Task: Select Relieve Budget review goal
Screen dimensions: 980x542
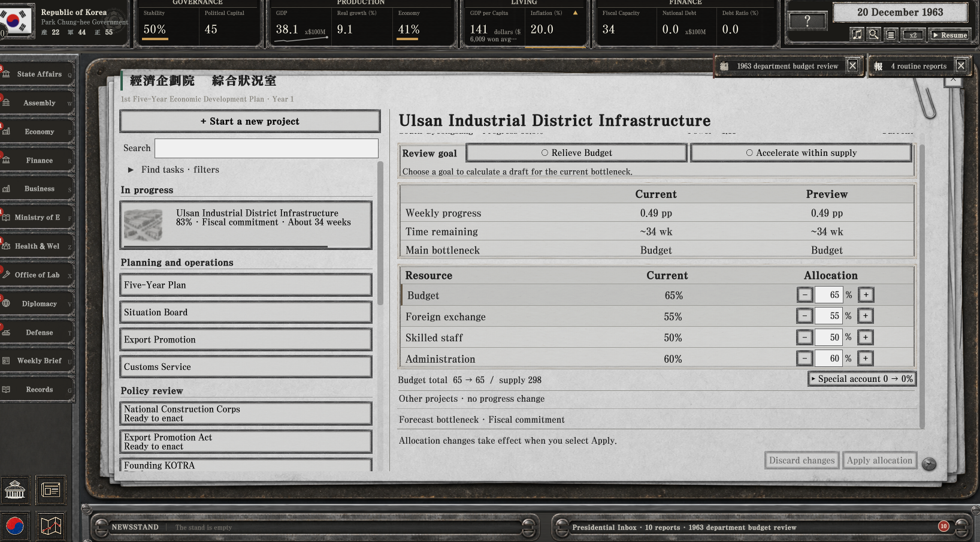Action: (x=576, y=153)
